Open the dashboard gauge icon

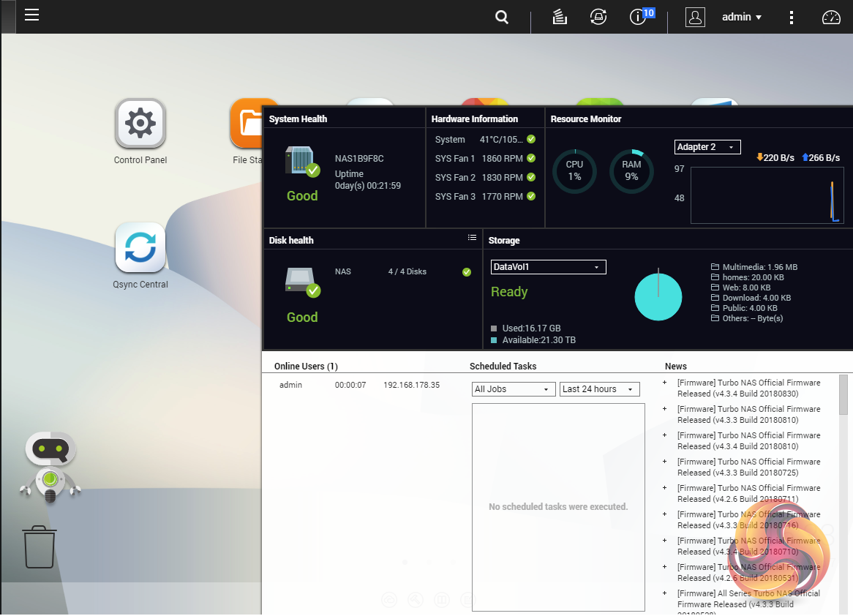pos(832,17)
